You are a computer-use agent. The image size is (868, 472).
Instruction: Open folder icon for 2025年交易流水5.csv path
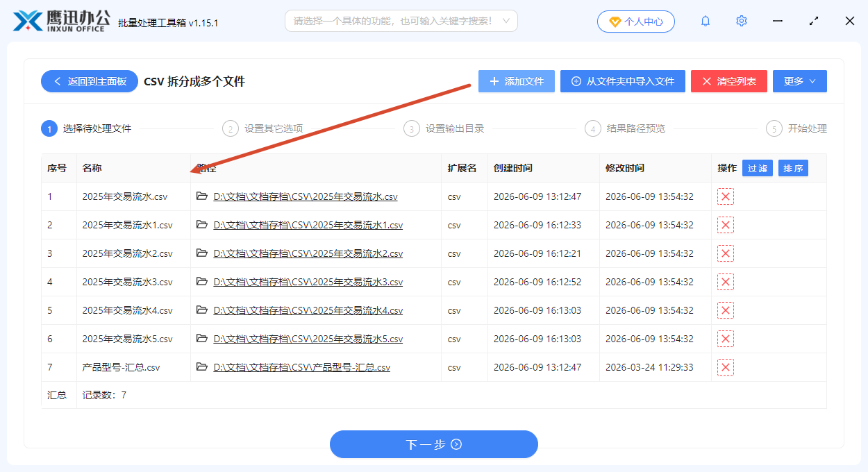pyautogui.click(x=202, y=339)
